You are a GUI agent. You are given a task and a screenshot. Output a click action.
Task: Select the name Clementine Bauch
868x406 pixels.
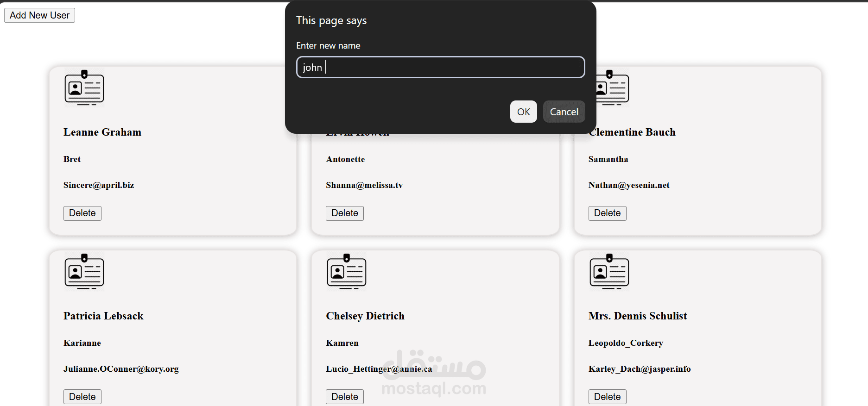pyautogui.click(x=632, y=132)
